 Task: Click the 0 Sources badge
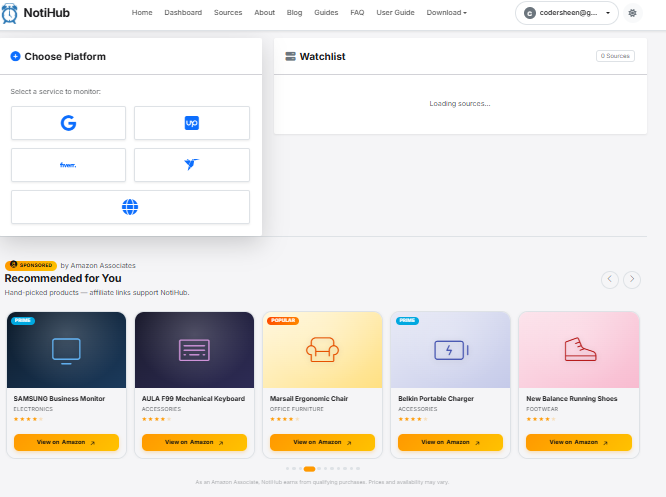[x=615, y=56]
